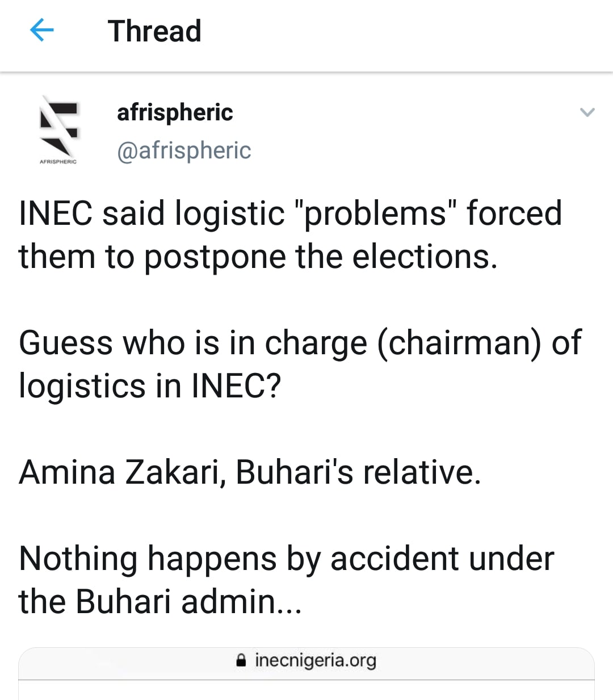Tap the small AFRISPHERIC caption under logo
Screen dimensions: 613x700
tap(58, 162)
